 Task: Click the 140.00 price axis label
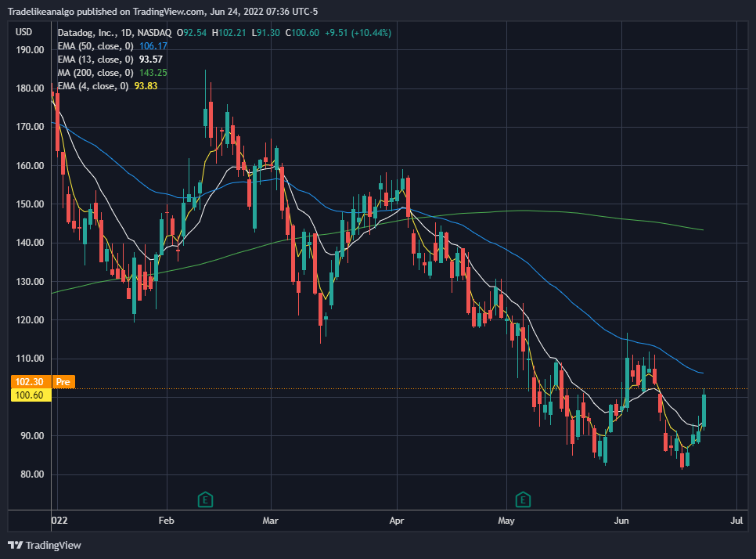[30, 243]
